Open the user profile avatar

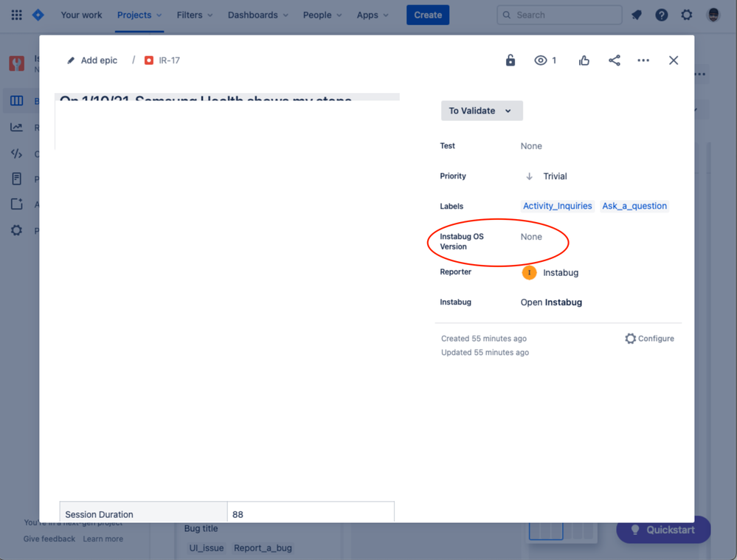(713, 15)
